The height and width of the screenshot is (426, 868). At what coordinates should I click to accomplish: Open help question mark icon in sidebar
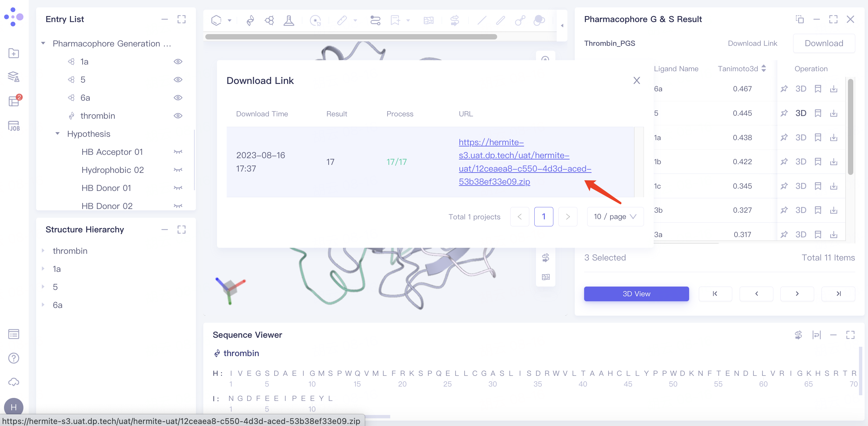click(x=14, y=358)
